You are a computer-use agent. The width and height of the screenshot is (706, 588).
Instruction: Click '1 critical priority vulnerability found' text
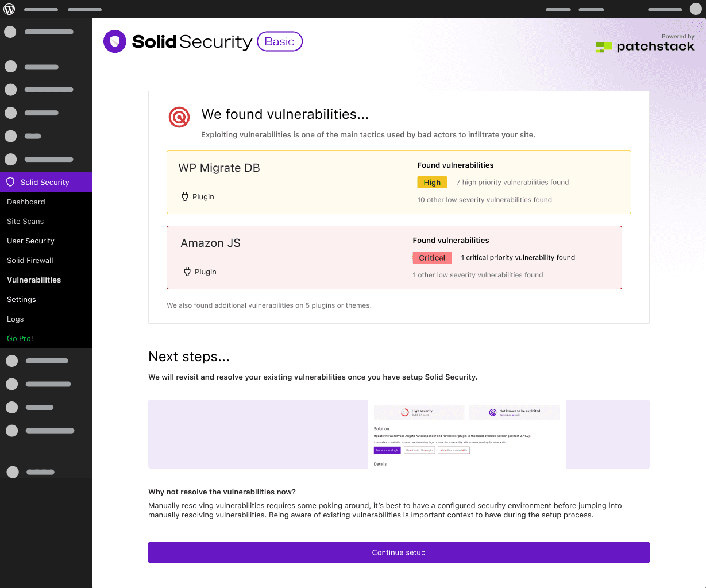point(518,257)
